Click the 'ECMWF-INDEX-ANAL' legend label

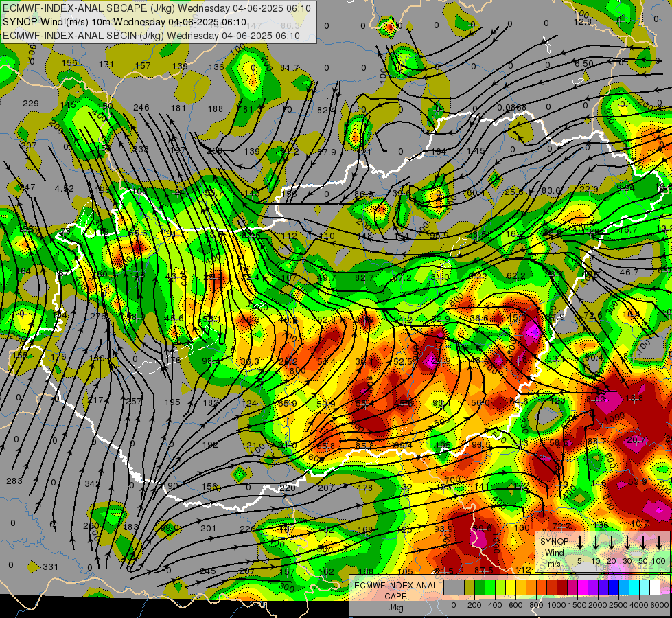click(x=395, y=586)
